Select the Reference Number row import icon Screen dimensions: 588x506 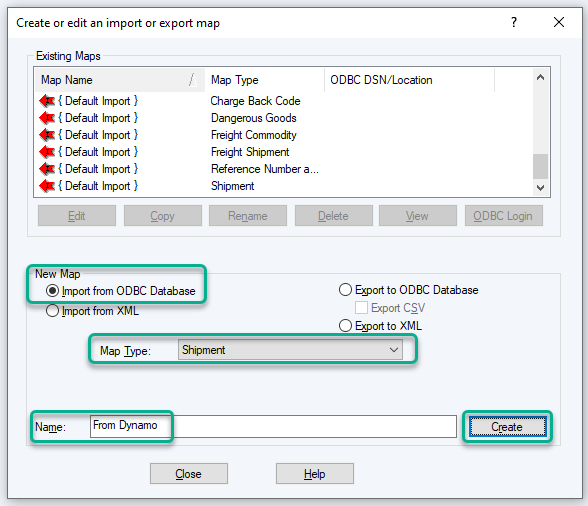pos(47,169)
